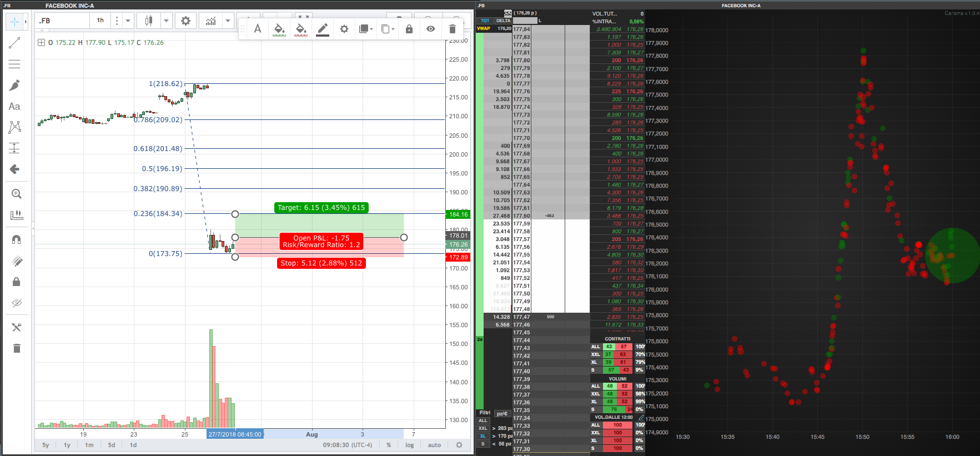The image size is (980, 456).
Task: Toggle the XXL size filter button
Action: (x=483, y=428)
